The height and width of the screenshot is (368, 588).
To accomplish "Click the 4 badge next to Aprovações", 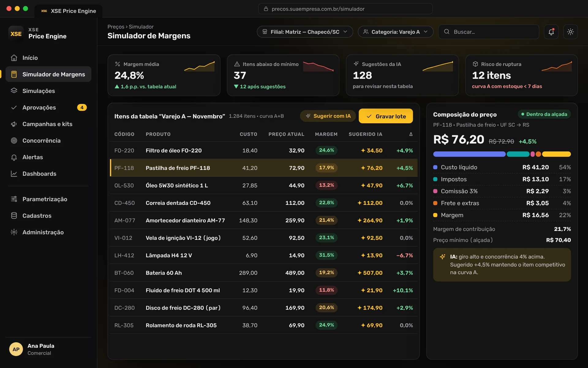I will [82, 107].
